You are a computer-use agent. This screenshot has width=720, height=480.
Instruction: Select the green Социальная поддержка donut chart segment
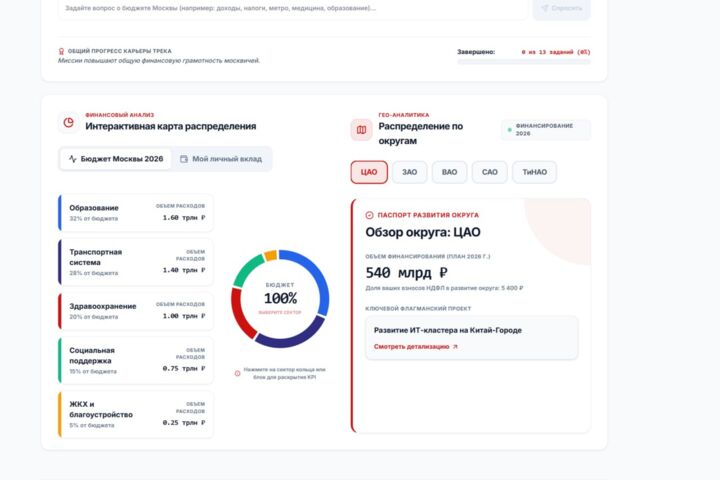[245, 269]
